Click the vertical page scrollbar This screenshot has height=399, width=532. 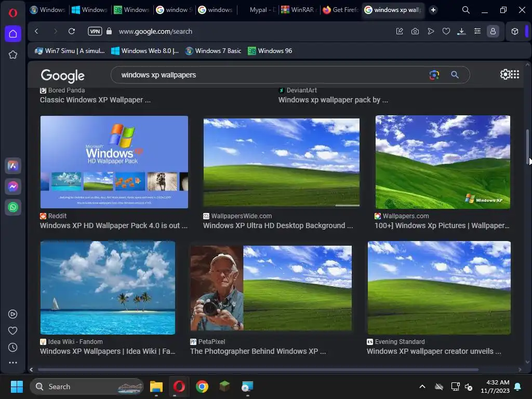click(x=528, y=147)
